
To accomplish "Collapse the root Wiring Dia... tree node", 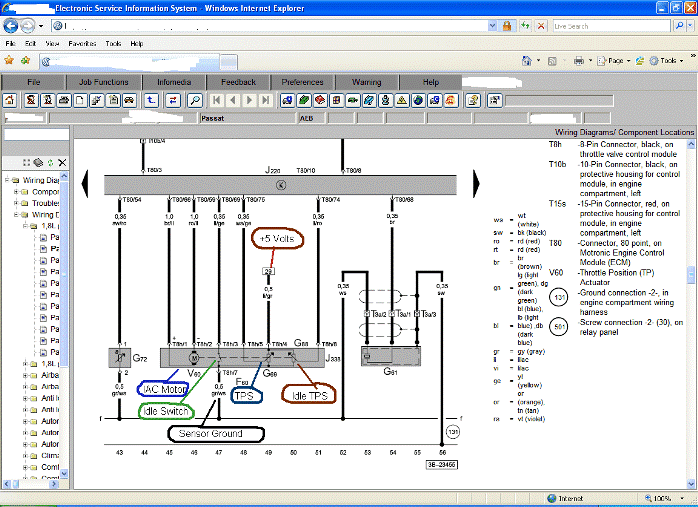I will click(x=7, y=180).
